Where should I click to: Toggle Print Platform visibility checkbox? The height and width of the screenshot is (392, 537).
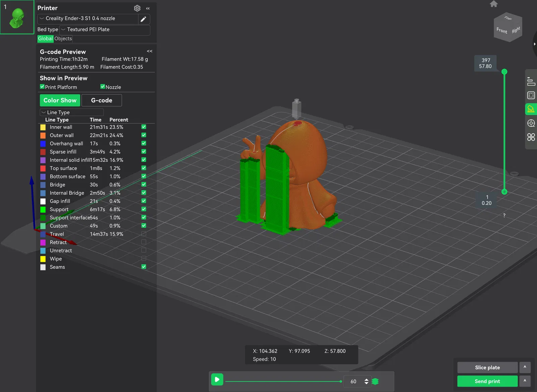click(42, 87)
